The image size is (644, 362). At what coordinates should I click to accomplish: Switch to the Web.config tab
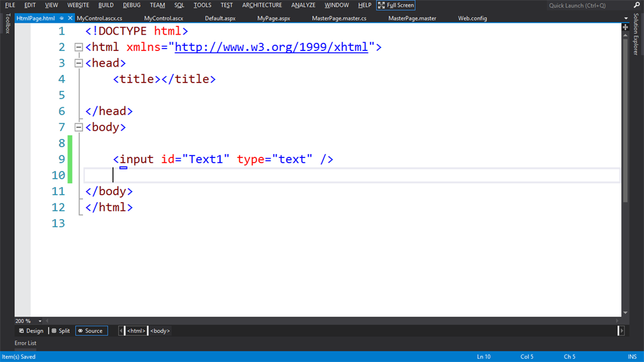point(472,18)
